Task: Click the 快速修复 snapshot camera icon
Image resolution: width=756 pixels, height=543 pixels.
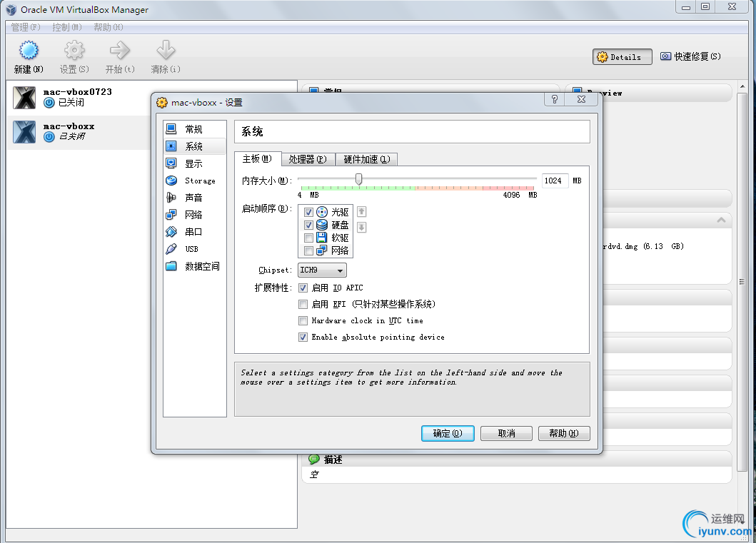Action: point(665,56)
